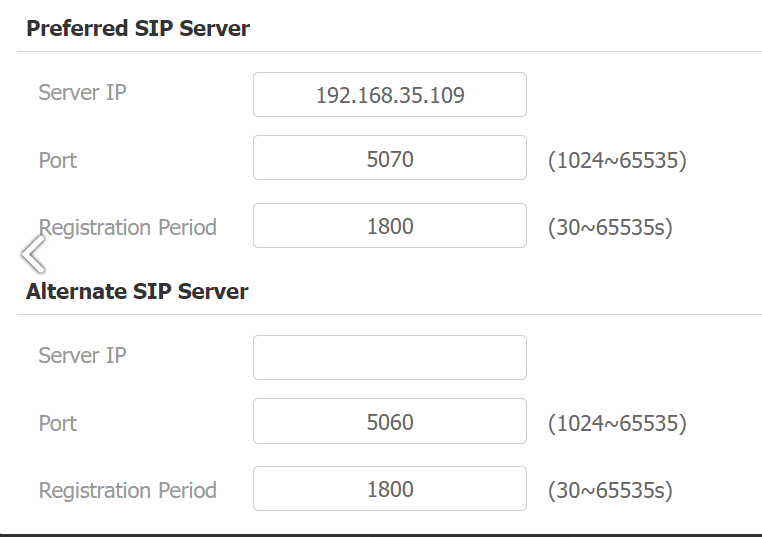Click the (1024~65535) hint beside Preferred Port
Screen dimensions: 762x537
(x=617, y=160)
